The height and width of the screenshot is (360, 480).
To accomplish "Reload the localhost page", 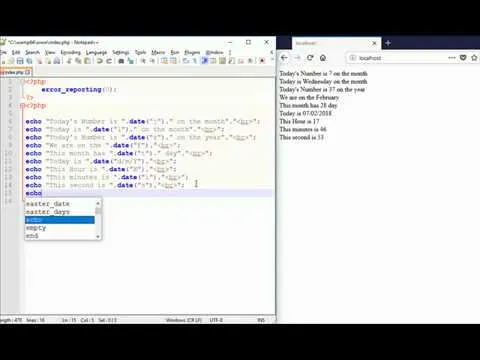I will tap(310, 58).
